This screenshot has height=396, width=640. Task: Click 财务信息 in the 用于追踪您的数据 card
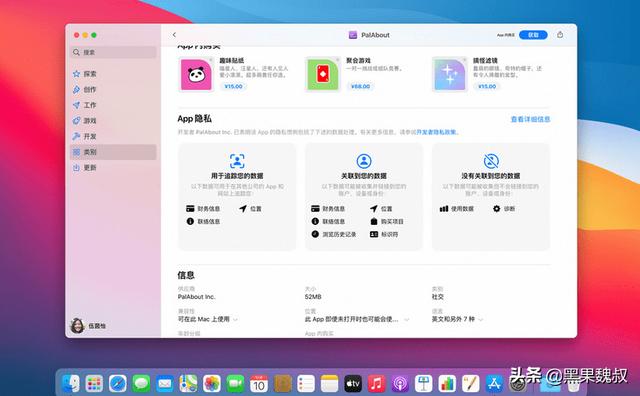click(203, 209)
